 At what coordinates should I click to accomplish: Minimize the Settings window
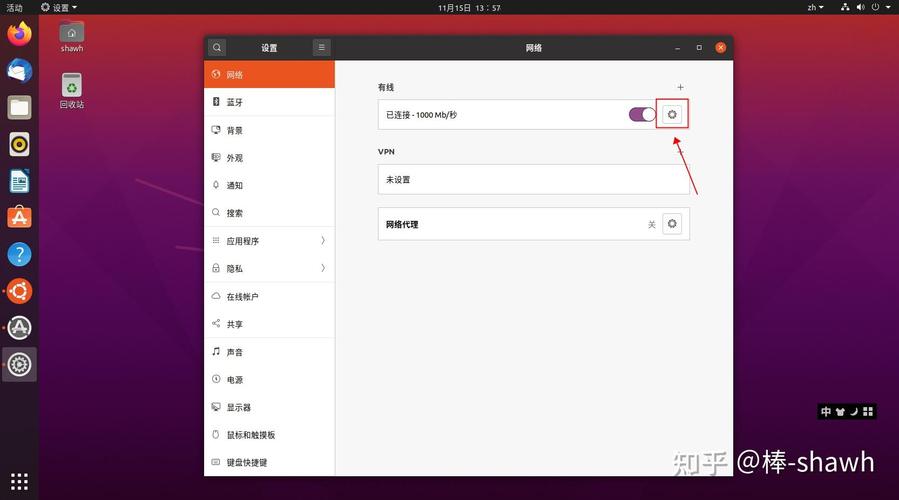677,48
